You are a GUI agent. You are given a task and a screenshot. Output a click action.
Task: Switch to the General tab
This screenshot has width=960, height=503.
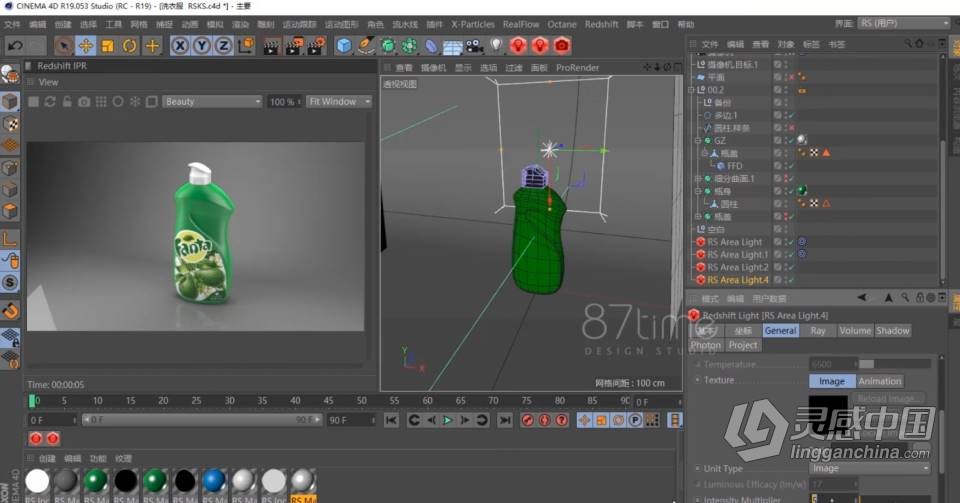pos(781,330)
